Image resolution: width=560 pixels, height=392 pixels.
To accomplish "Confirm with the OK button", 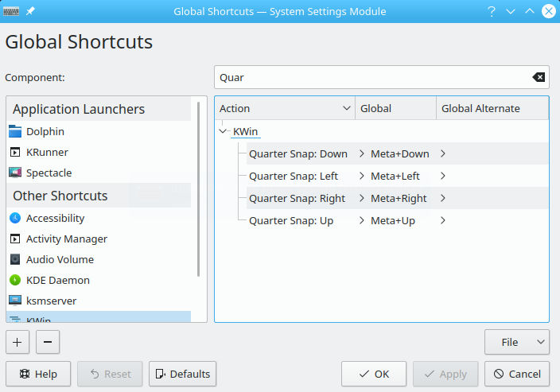I will point(374,374).
